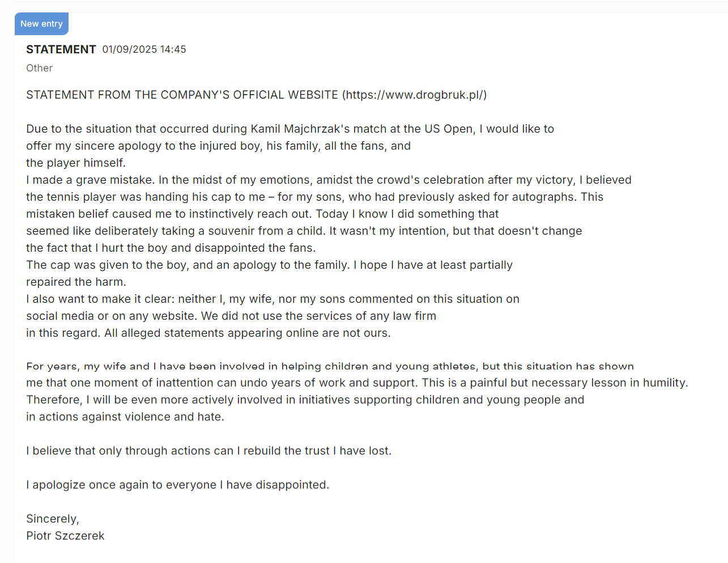The height and width of the screenshot is (563, 728).
Task: Open the drogbruk.pl website link
Action: 416,95
